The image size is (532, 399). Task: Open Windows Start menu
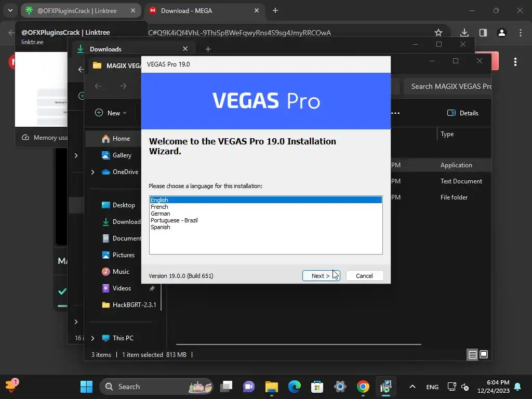pyautogui.click(x=86, y=387)
